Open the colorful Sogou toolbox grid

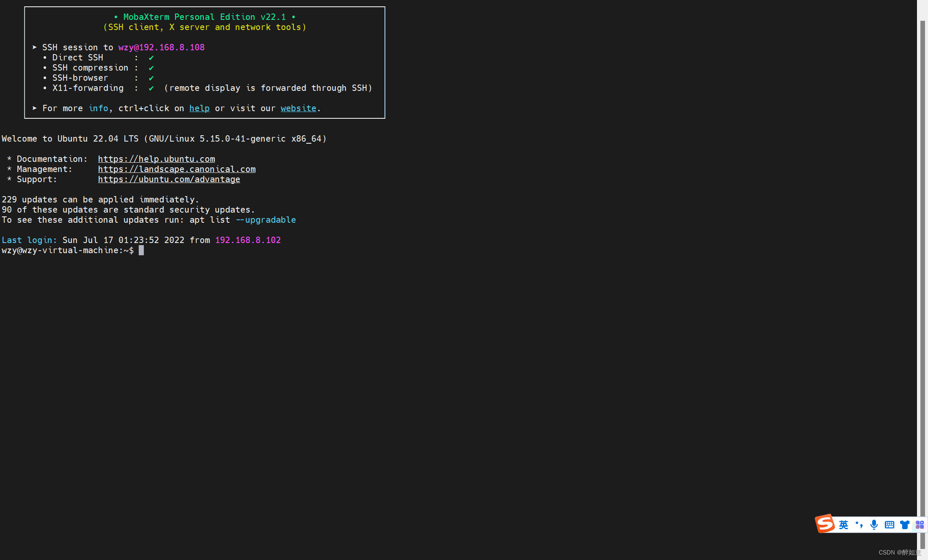pos(920,525)
